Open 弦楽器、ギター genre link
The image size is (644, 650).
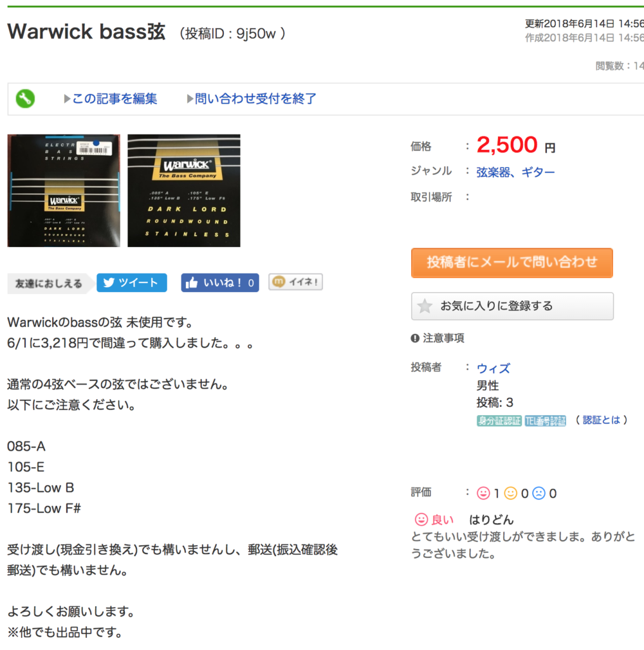(x=516, y=172)
